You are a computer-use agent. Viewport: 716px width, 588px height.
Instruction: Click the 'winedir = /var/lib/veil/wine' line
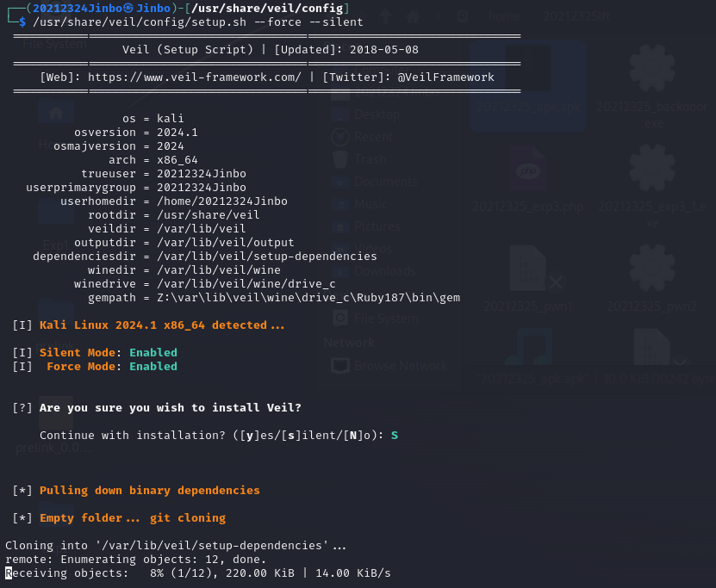(184, 270)
